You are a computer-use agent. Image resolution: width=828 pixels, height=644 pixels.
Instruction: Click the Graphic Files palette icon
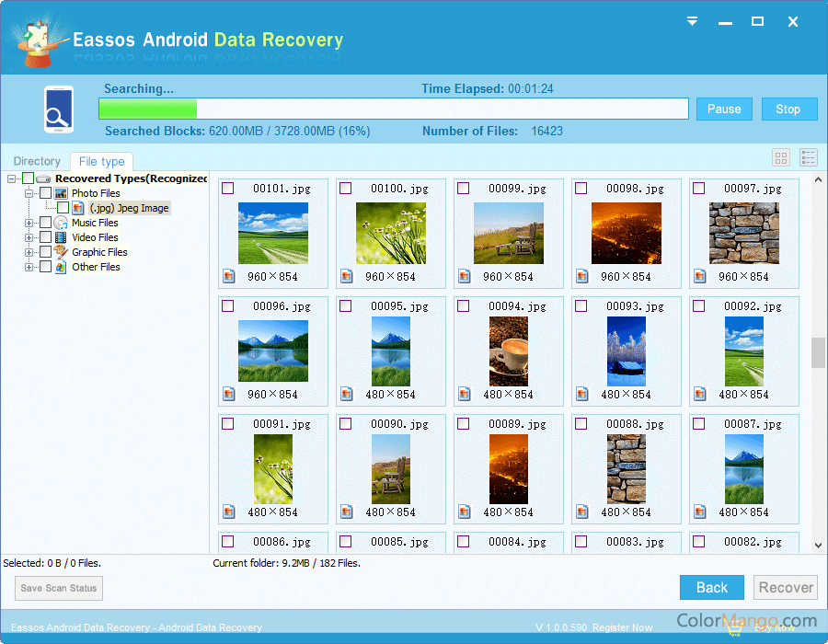pos(61,252)
